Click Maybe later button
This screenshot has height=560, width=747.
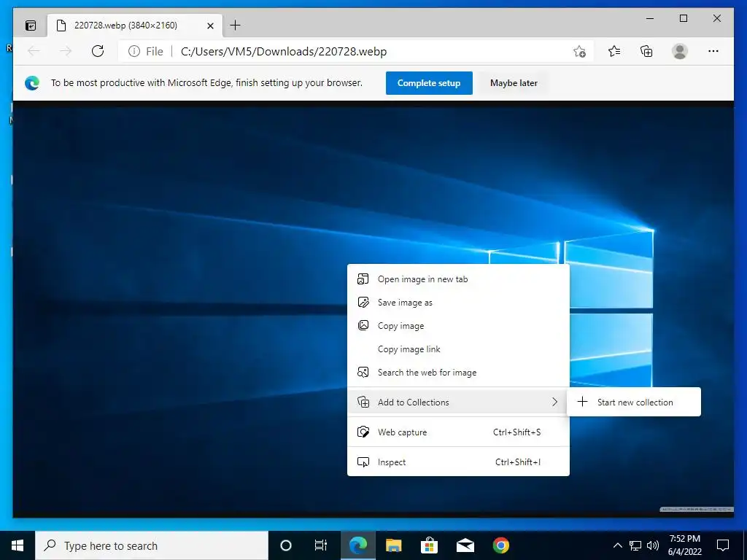[514, 83]
